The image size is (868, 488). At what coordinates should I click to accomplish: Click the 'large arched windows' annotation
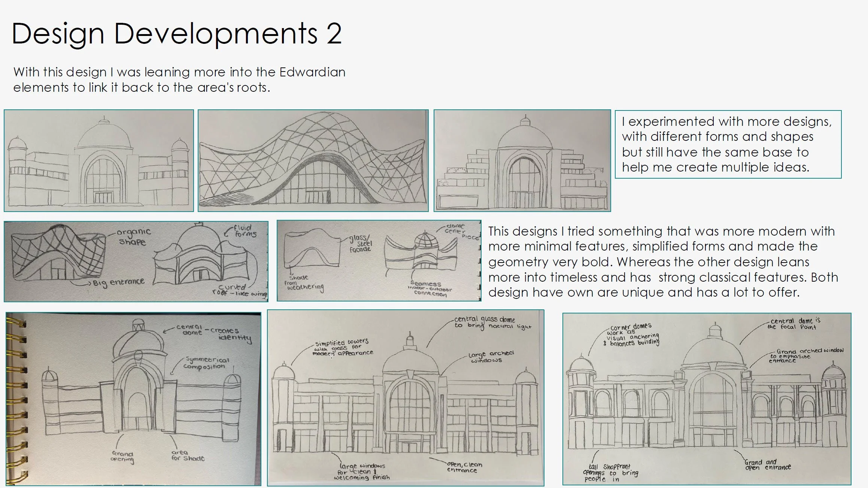(491, 357)
